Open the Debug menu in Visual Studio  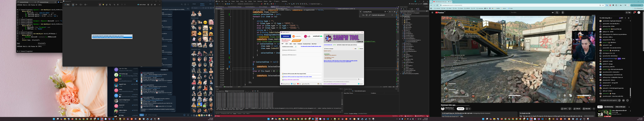coord(242,1)
